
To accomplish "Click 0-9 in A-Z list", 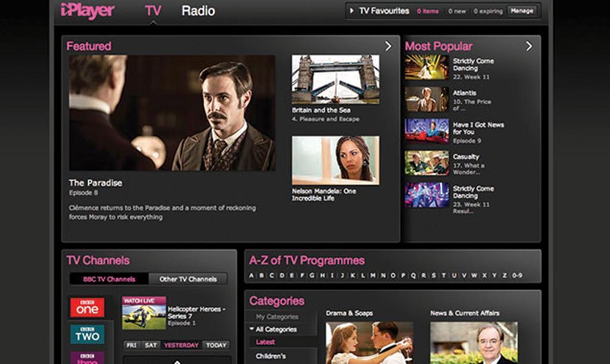I will [517, 275].
